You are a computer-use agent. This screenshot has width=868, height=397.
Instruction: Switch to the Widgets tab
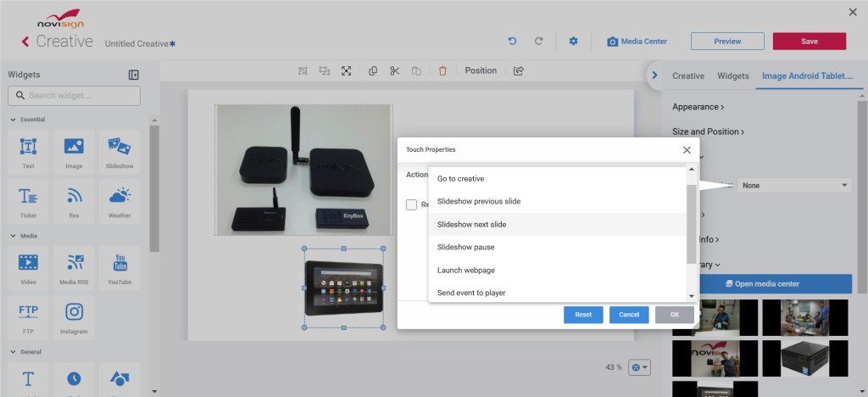[x=733, y=75]
